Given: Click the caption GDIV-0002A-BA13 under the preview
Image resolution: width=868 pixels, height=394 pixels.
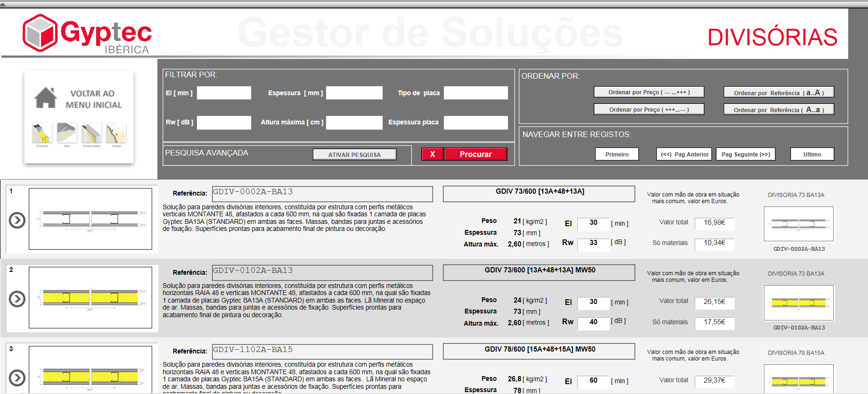Looking at the screenshot, I should point(799,249).
